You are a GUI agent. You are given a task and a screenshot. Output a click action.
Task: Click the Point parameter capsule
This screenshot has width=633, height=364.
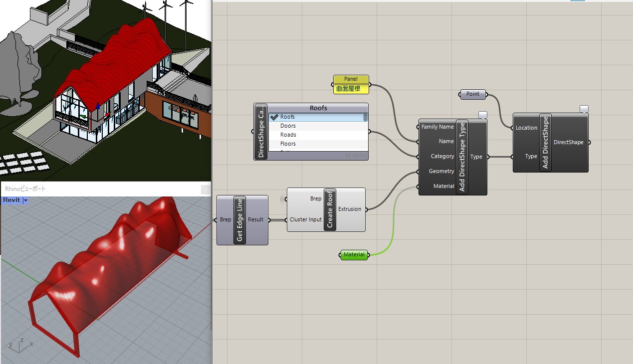tap(472, 94)
